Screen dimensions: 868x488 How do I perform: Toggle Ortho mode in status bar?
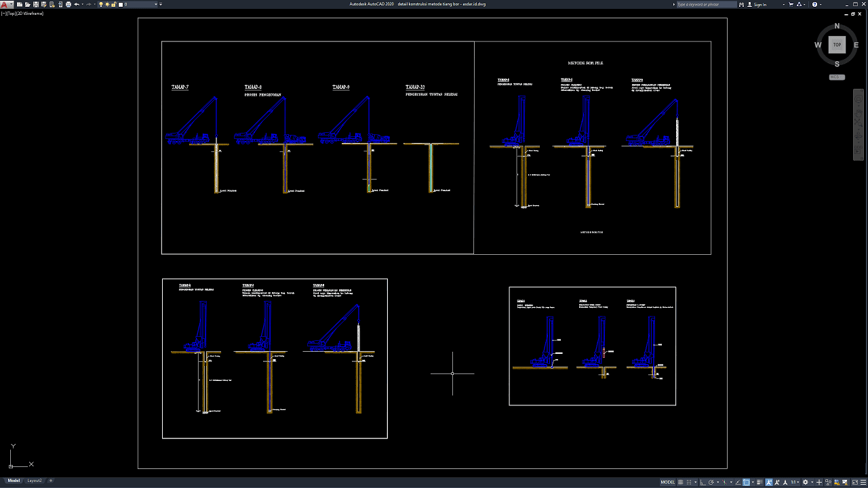pyautogui.click(x=702, y=482)
